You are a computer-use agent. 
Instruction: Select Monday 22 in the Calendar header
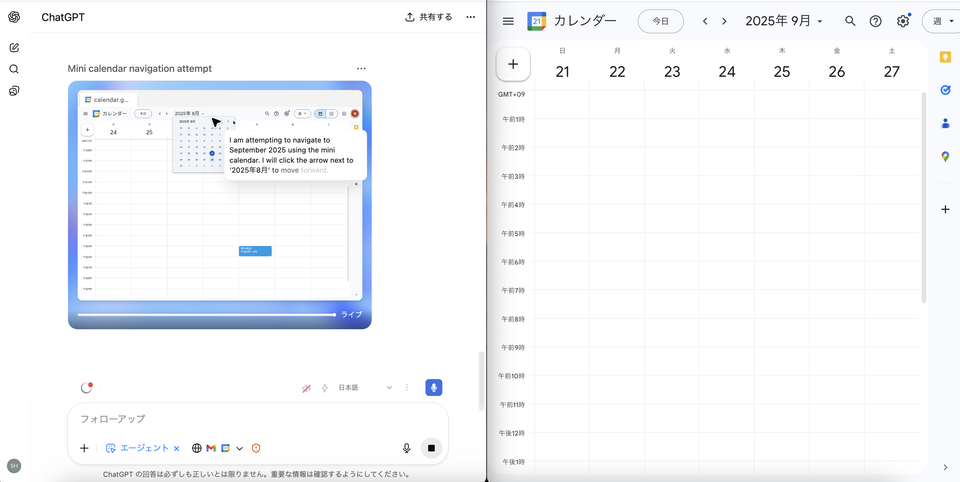click(617, 72)
